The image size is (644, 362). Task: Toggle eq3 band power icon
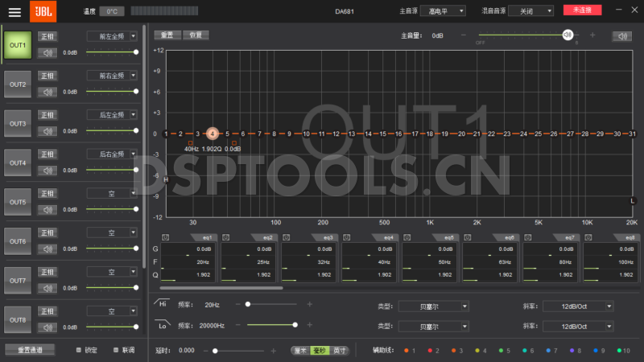click(x=287, y=237)
